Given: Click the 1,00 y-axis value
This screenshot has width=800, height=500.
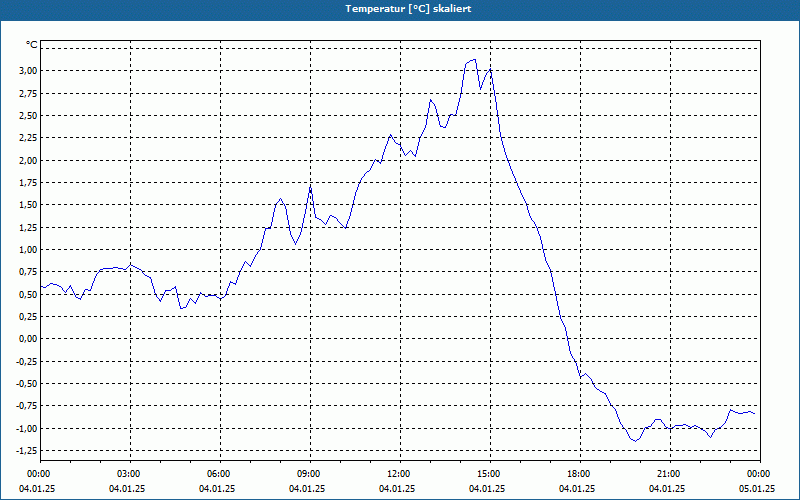Looking at the screenshot, I should [29, 249].
